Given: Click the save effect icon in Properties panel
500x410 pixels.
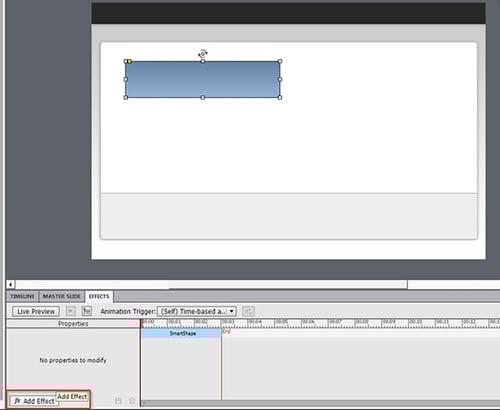Looking at the screenshot, I should tap(118, 400).
